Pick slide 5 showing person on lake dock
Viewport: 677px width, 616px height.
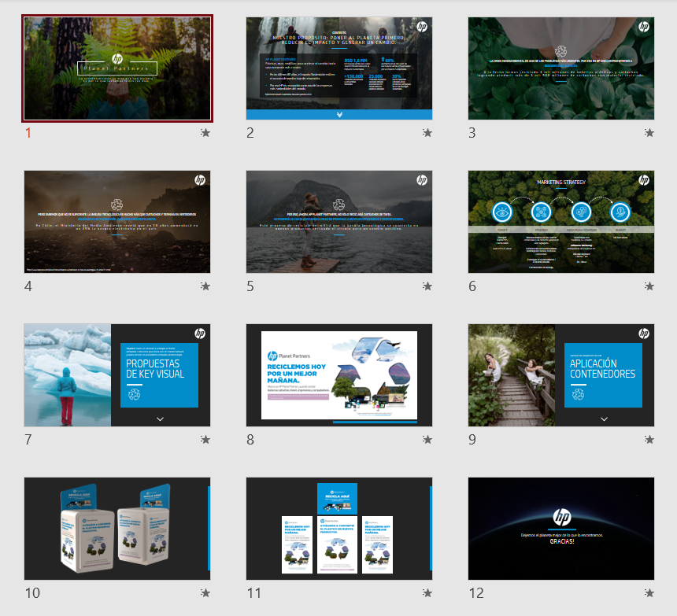point(339,222)
